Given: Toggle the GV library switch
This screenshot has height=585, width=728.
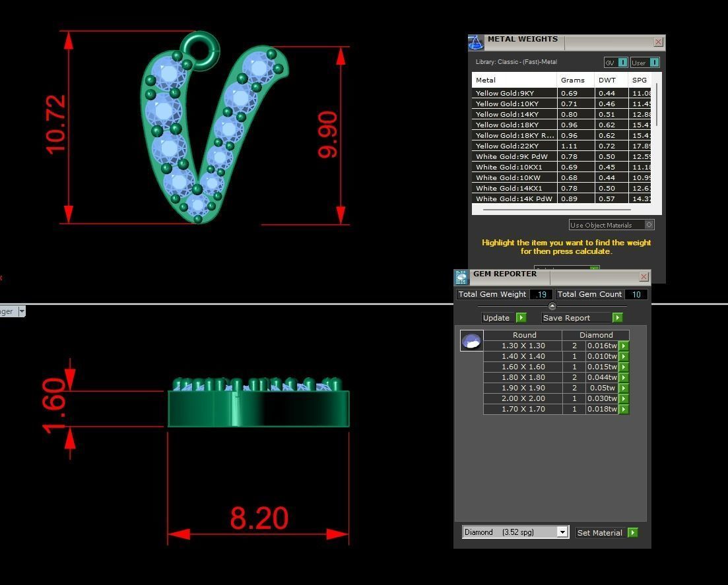Looking at the screenshot, I should pyautogui.click(x=622, y=62).
